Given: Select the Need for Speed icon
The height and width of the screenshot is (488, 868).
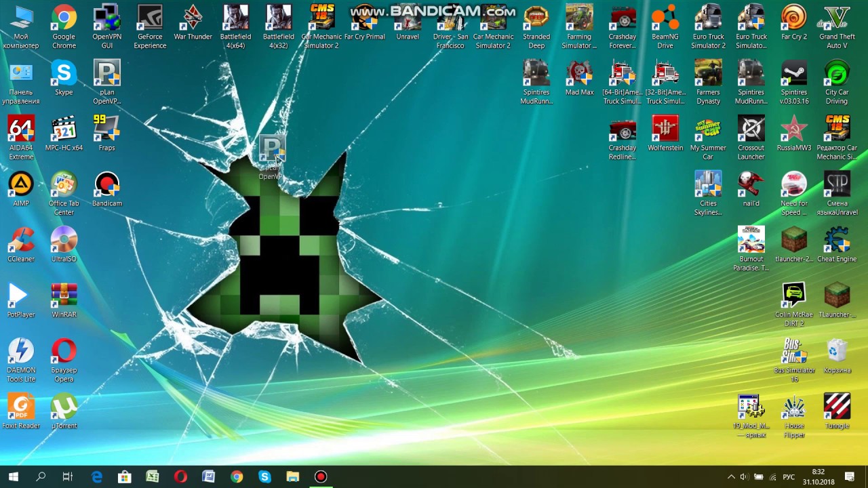Looking at the screenshot, I should [x=794, y=192].
